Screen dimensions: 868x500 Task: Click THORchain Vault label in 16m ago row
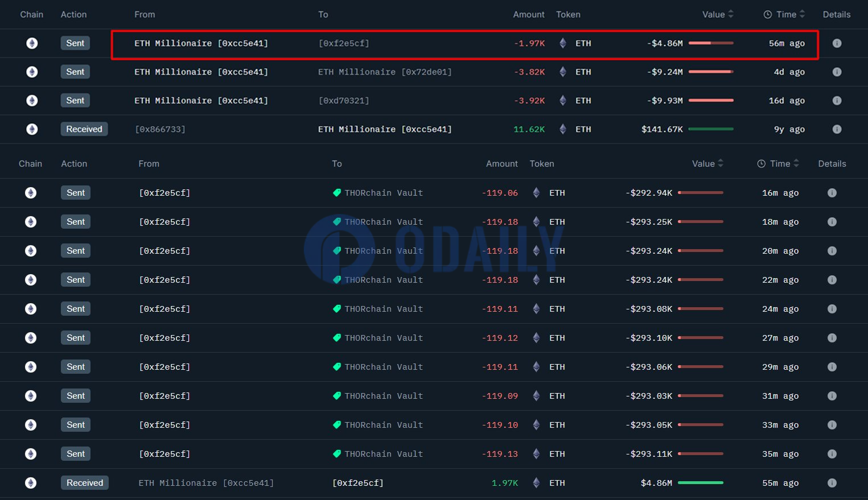coord(384,193)
